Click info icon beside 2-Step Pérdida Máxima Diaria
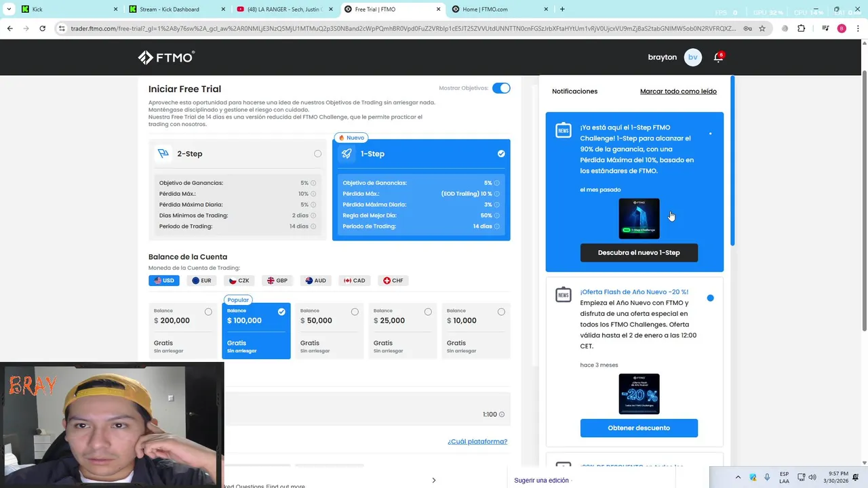 (x=313, y=205)
